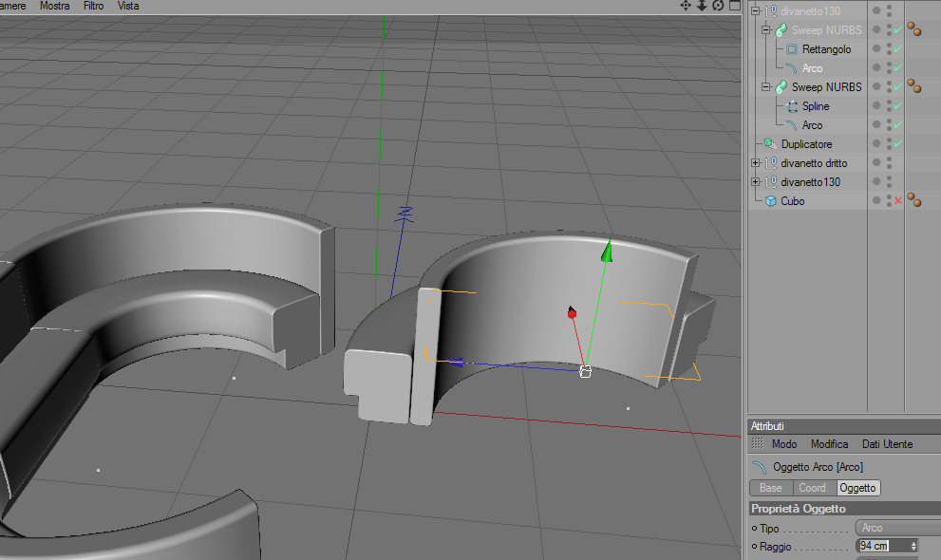Click the layer dot on Rettangolo row

[876, 48]
